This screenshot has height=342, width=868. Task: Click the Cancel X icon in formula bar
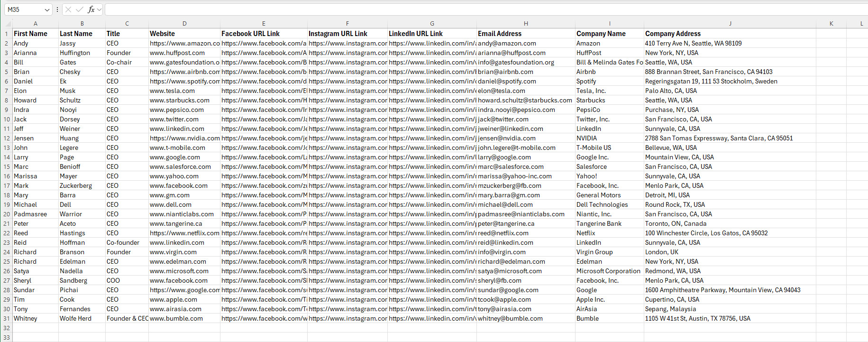pos(68,9)
